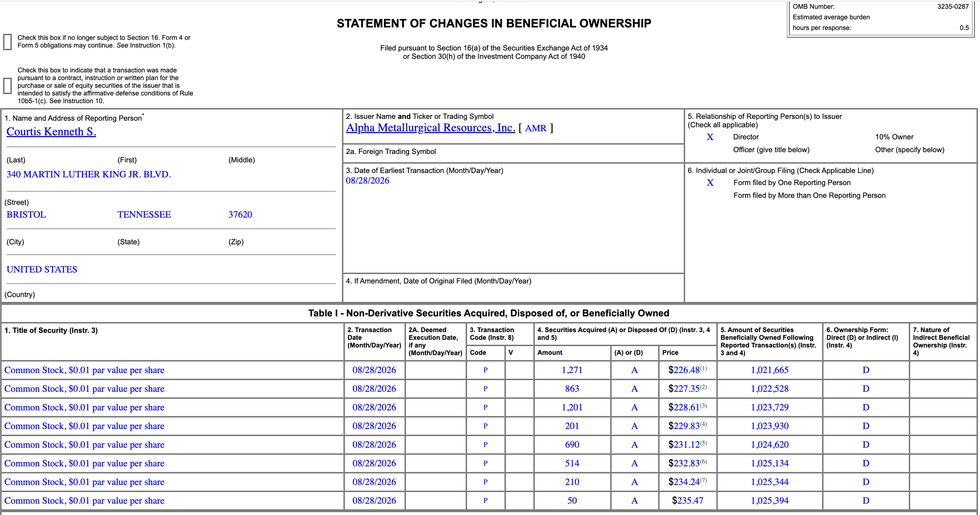Click the BRISTOL city field
Viewport: 980px width, 515px height.
[x=26, y=214]
